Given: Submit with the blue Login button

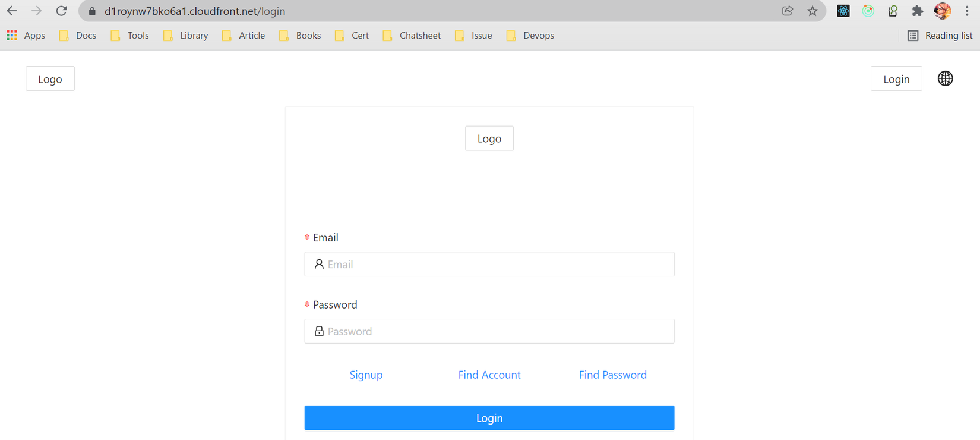Looking at the screenshot, I should pyautogui.click(x=489, y=418).
